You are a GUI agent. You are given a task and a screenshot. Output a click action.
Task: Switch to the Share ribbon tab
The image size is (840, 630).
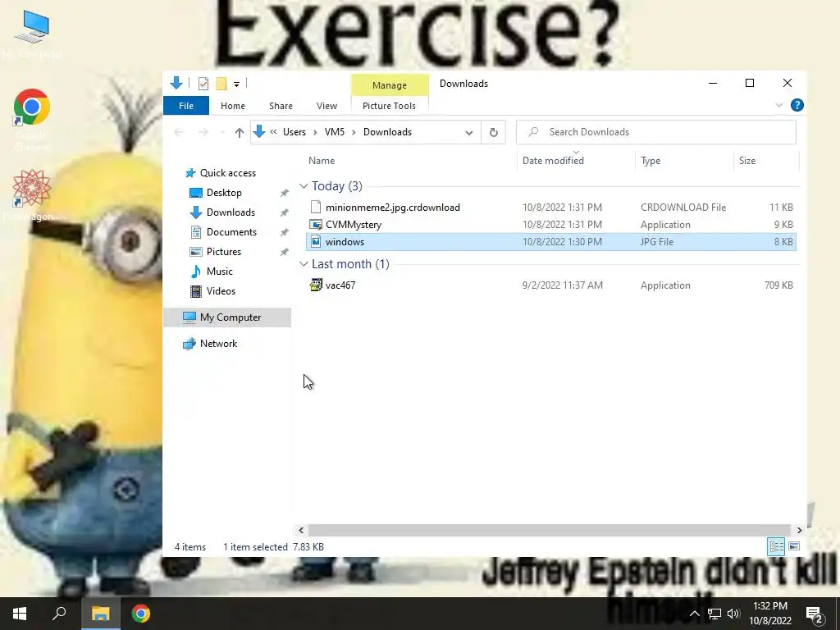281,106
